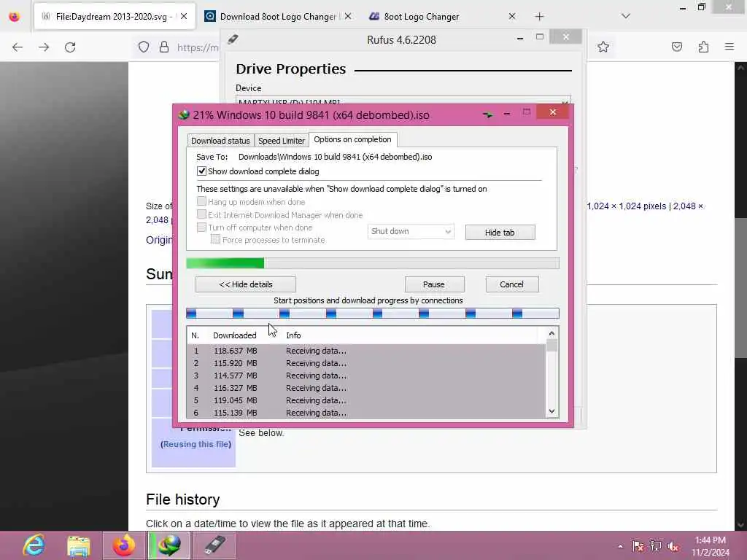This screenshot has width=747, height=560.
Task: Click the connections progress segment bar
Action: coord(373,314)
